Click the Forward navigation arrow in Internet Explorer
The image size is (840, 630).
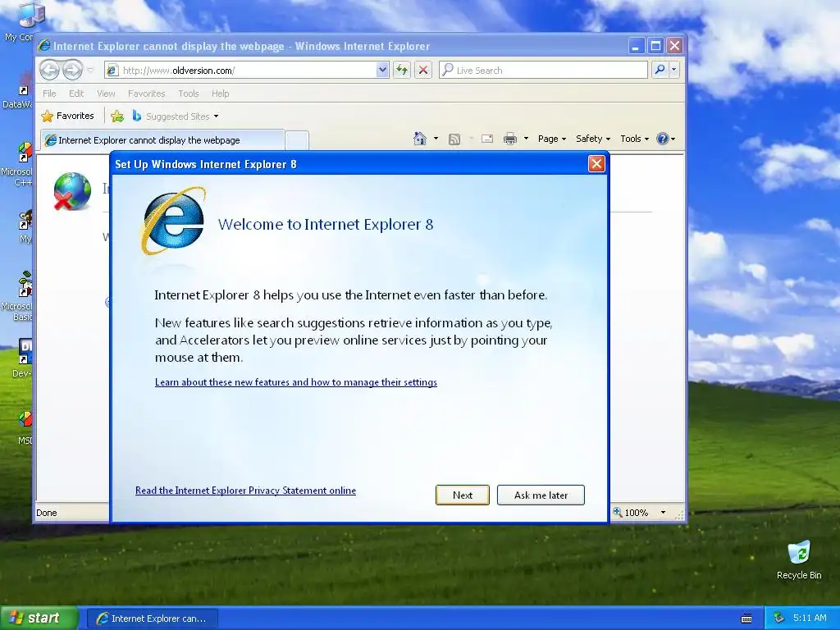coord(72,70)
